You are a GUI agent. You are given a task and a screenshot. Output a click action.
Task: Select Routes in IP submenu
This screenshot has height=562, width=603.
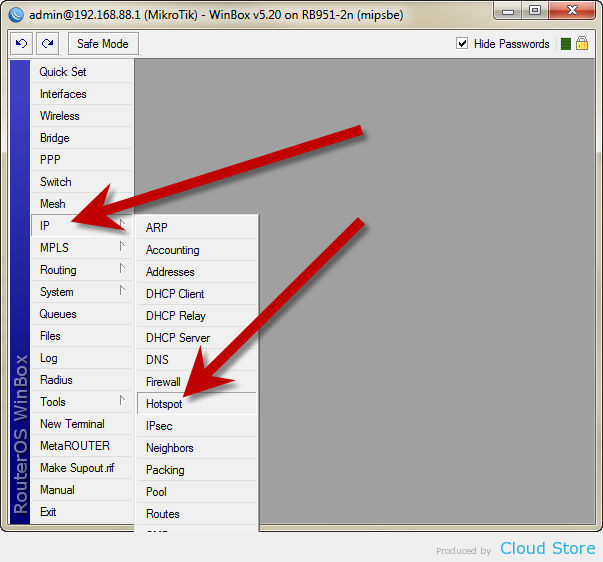(197, 514)
